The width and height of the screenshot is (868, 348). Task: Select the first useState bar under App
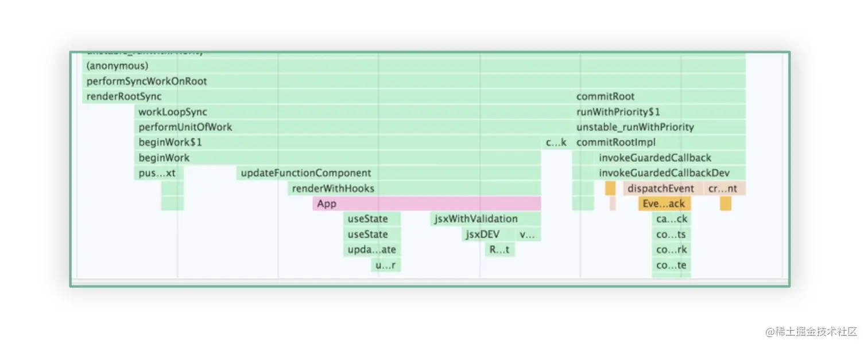(372, 218)
